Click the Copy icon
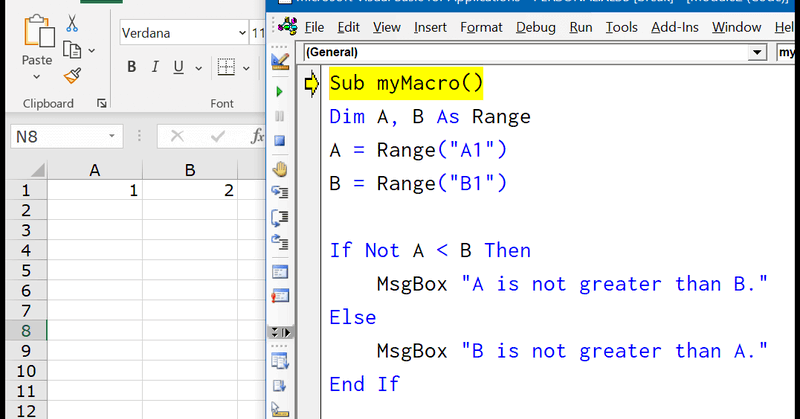 (72, 50)
